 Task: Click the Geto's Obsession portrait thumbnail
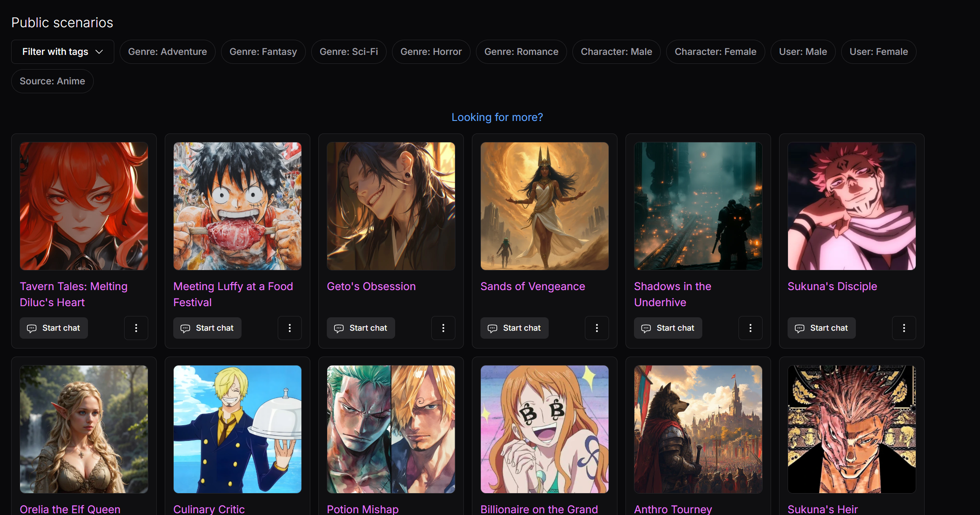(x=391, y=206)
